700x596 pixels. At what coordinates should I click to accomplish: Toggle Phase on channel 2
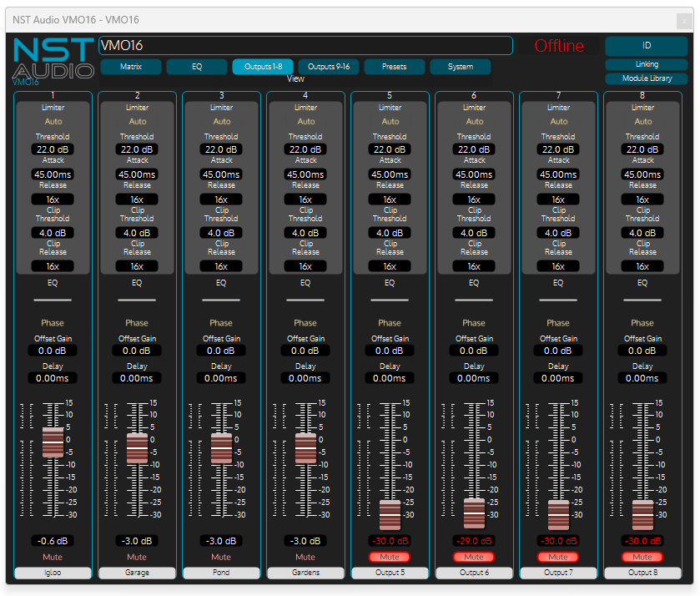point(137,323)
